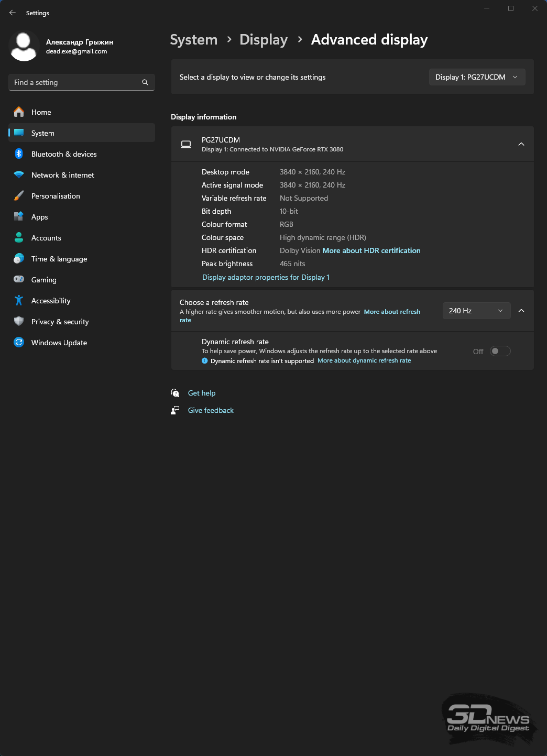Click the Accessibility figure icon
547x756 pixels.
pyautogui.click(x=19, y=300)
